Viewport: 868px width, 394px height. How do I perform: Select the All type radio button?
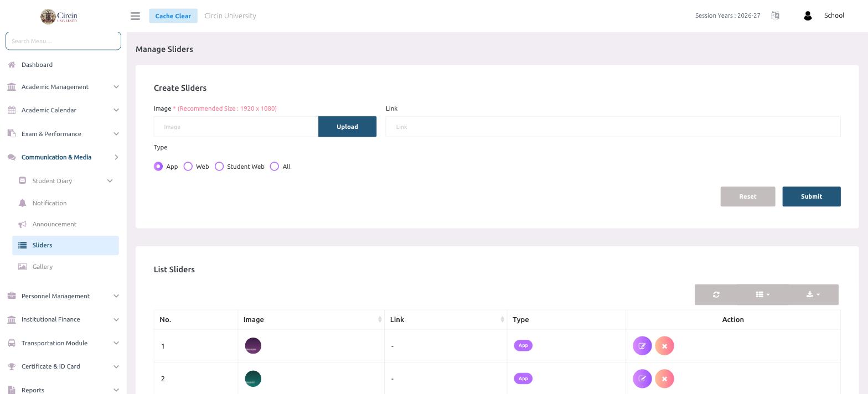[x=275, y=167]
